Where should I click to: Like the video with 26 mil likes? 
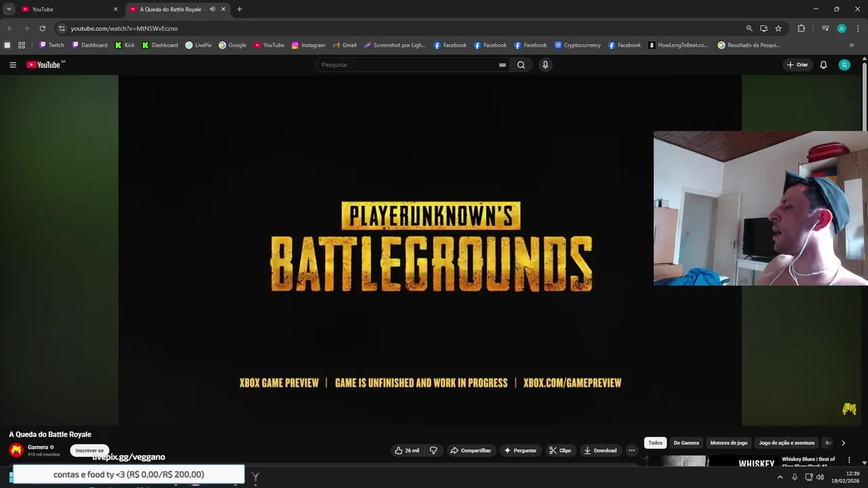[x=407, y=451]
